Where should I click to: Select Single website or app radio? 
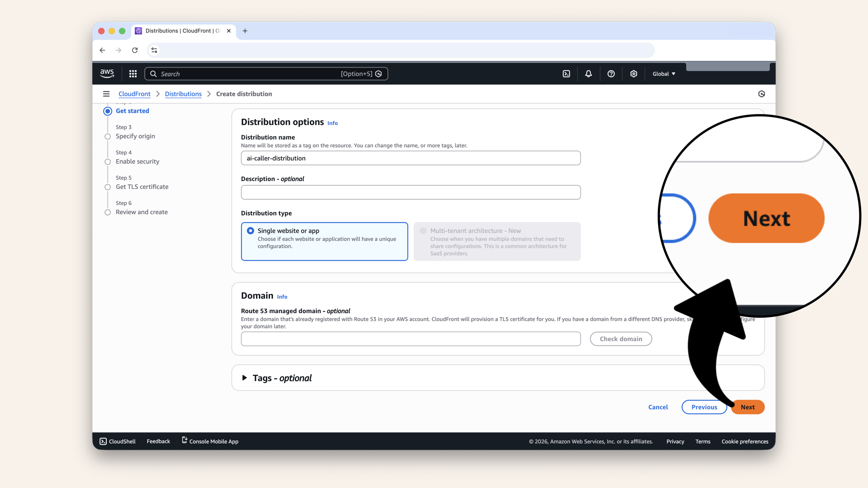pyautogui.click(x=250, y=230)
